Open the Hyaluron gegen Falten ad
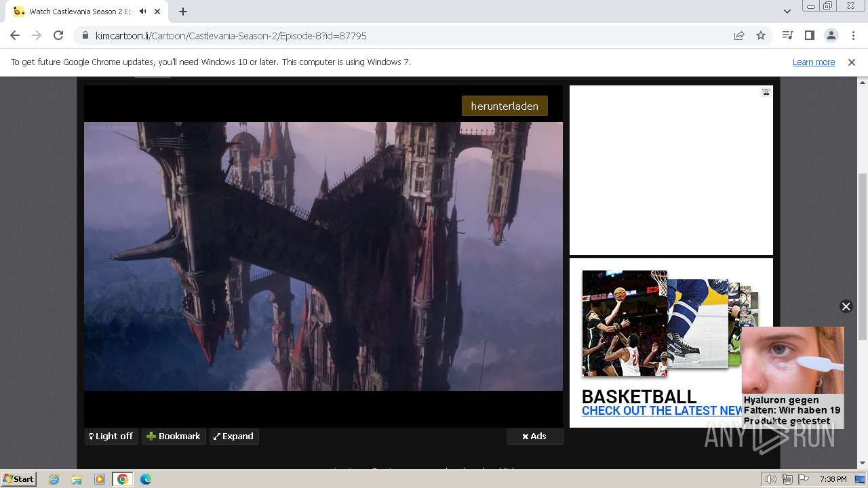 click(x=793, y=378)
